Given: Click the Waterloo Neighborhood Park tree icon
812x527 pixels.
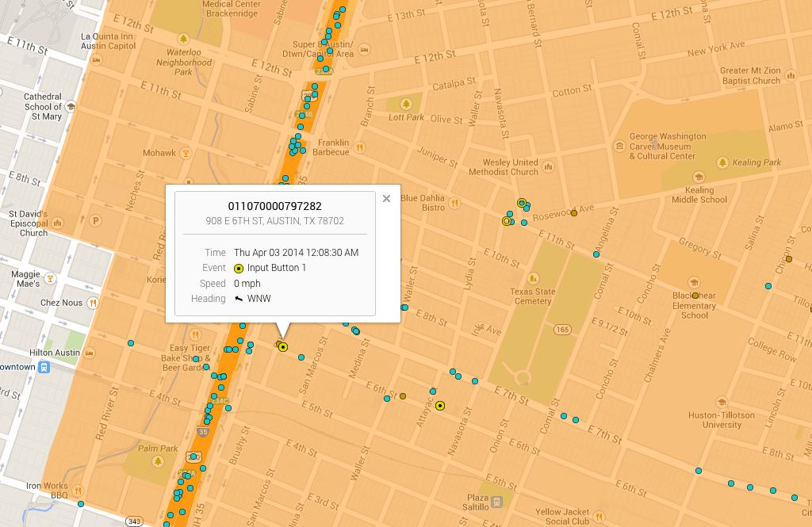Looking at the screenshot, I should (x=183, y=39).
